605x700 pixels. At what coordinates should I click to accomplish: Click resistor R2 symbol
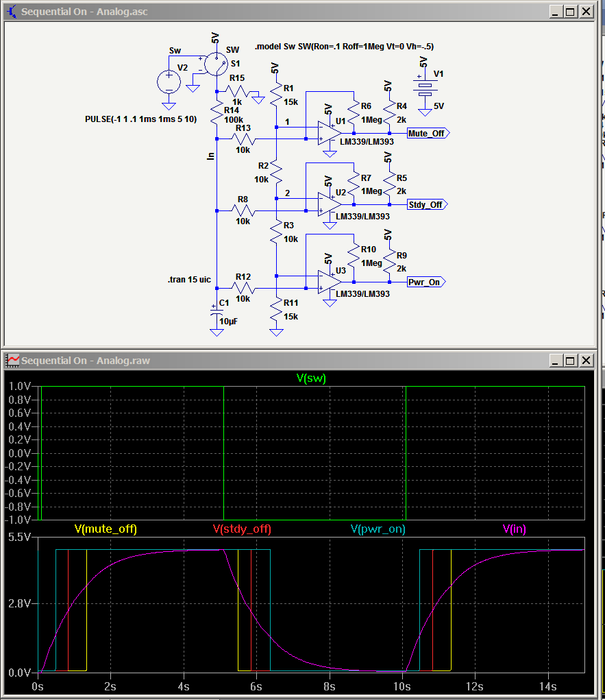pos(277,172)
